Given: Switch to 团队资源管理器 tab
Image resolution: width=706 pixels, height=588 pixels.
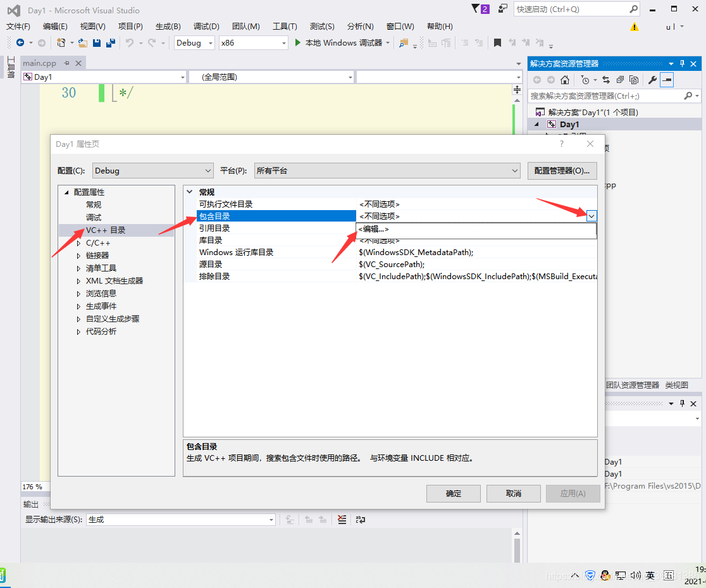Looking at the screenshot, I should (632, 385).
